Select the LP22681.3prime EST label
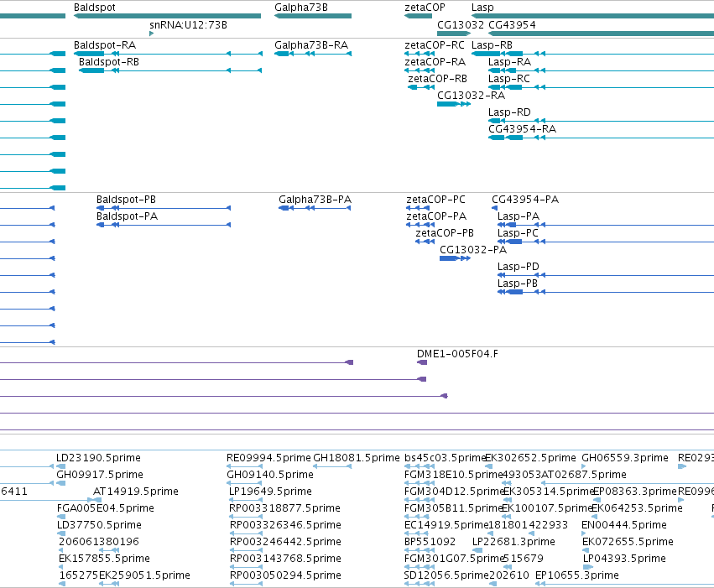 coord(513,542)
